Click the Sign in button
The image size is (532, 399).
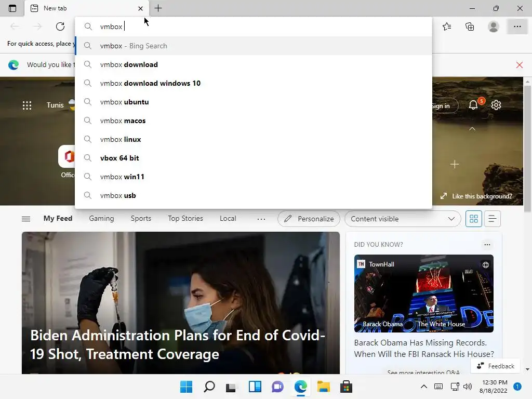click(445, 105)
